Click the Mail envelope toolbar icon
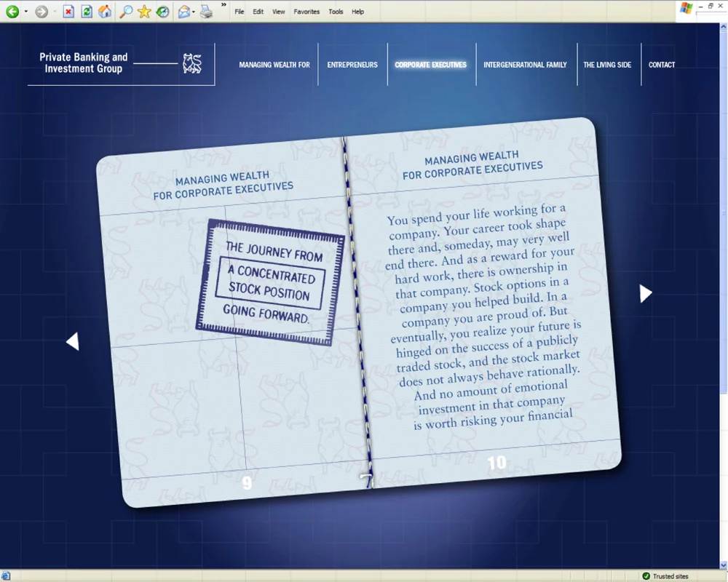 [184, 12]
